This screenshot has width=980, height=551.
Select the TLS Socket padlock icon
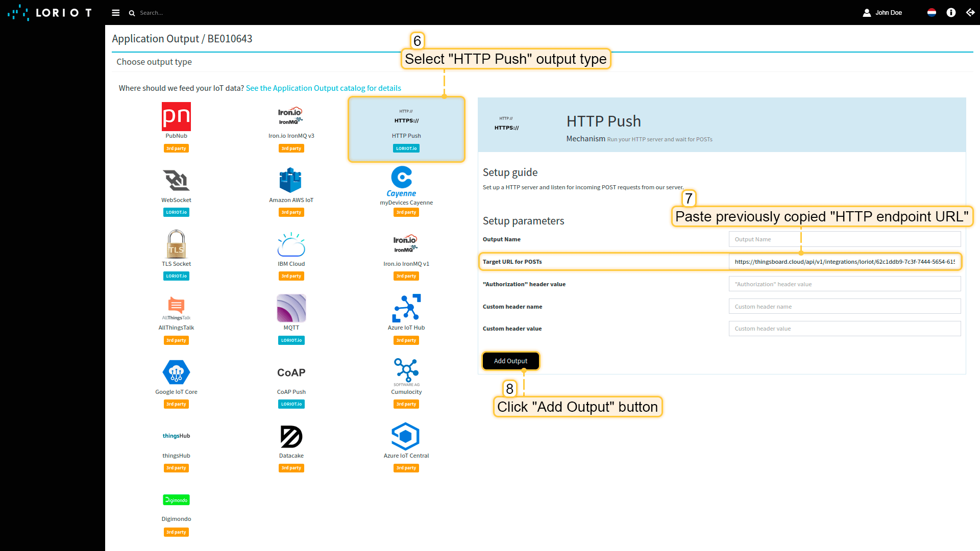pyautogui.click(x=176, y=244)
